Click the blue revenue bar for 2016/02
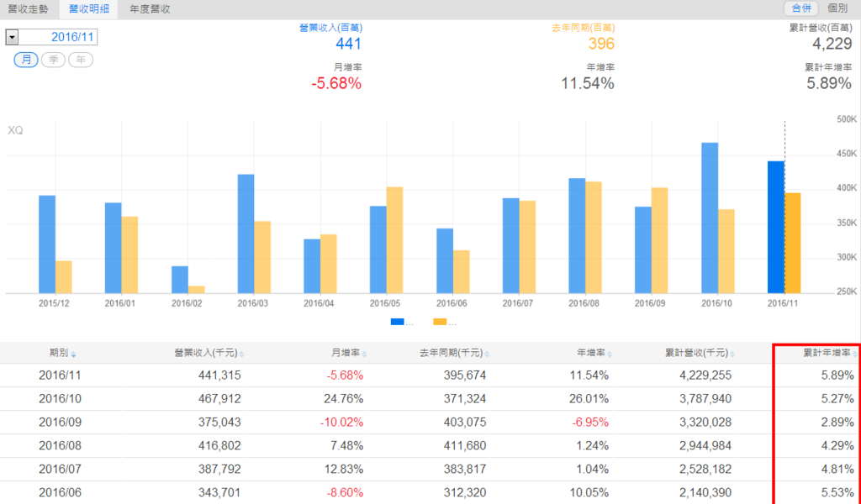The width and height of the screenshot is (861, 504). point(180,280)
